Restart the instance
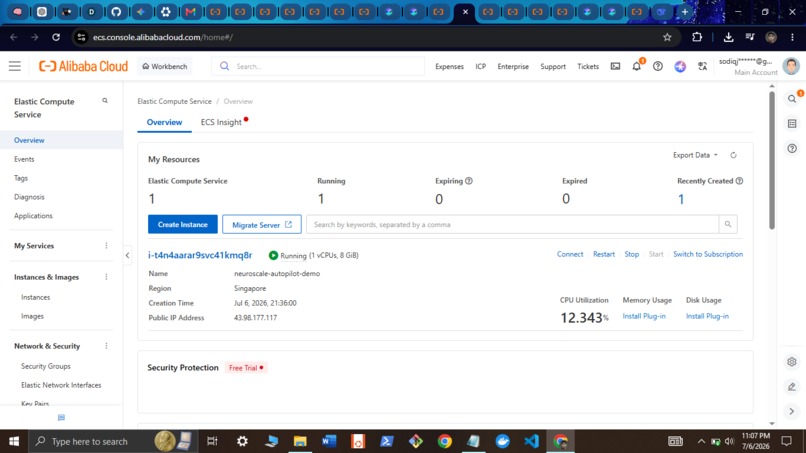This screenshot has width=806, height=453. (x=604, y=254)
